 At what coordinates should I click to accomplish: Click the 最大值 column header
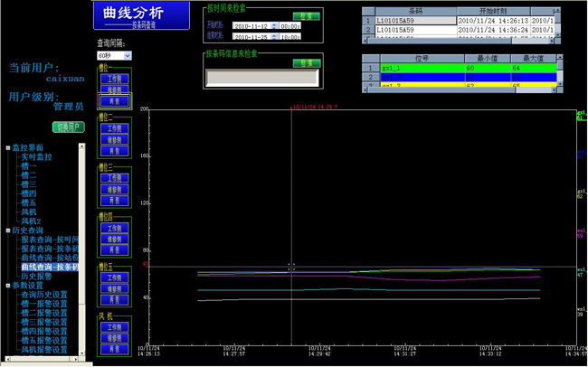533,59
